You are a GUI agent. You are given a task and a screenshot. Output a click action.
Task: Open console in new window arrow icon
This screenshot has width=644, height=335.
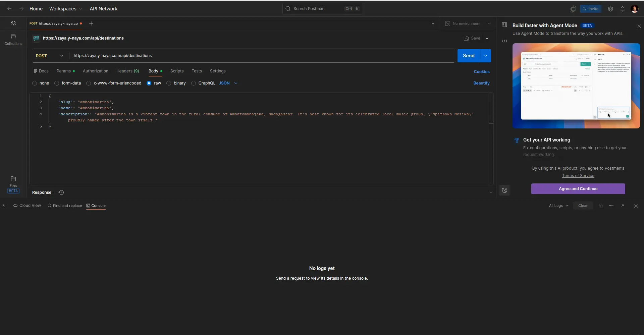pyautogui.click(x=623, y=206)
